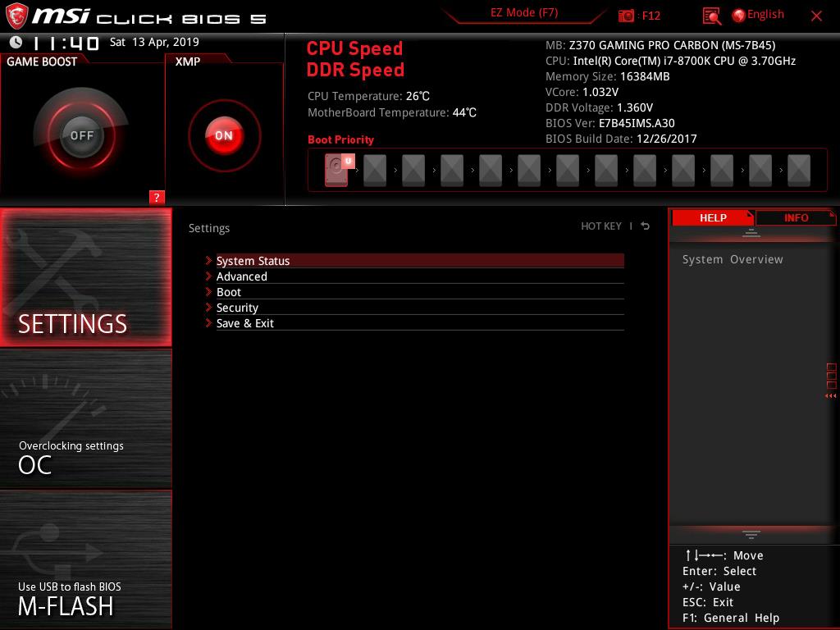
Task: Click the 11:40 time display
Action: 66,43
